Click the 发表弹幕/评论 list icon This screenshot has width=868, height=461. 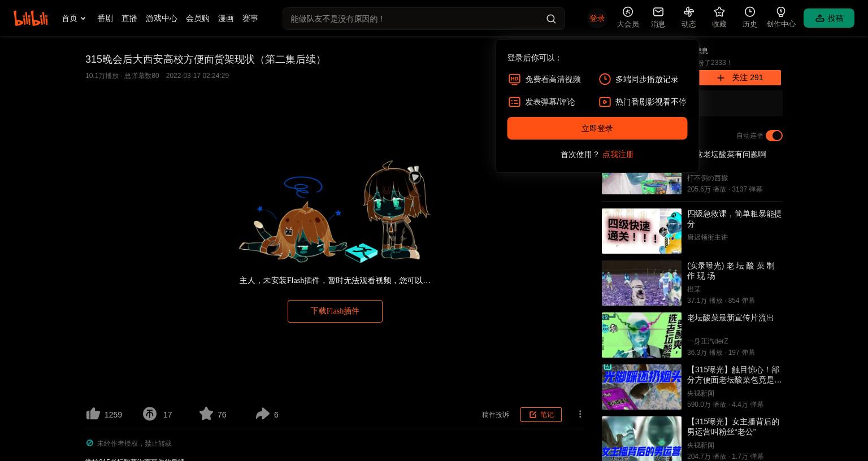coord(514,102)
